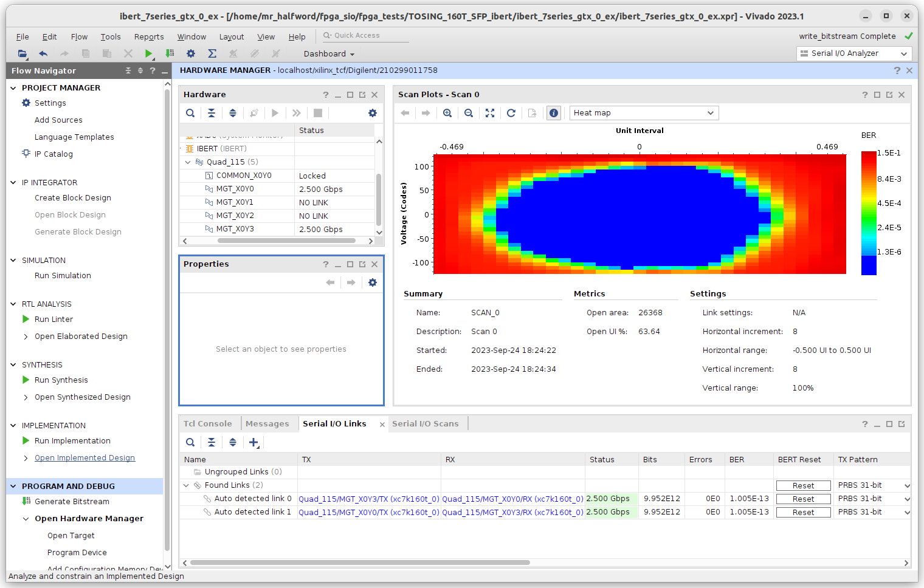Click the Program Device toolbar icon

(x=170, y=53)
